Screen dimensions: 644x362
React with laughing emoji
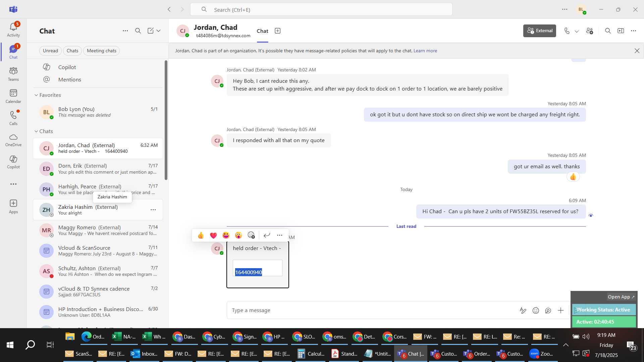pos(226,235)
